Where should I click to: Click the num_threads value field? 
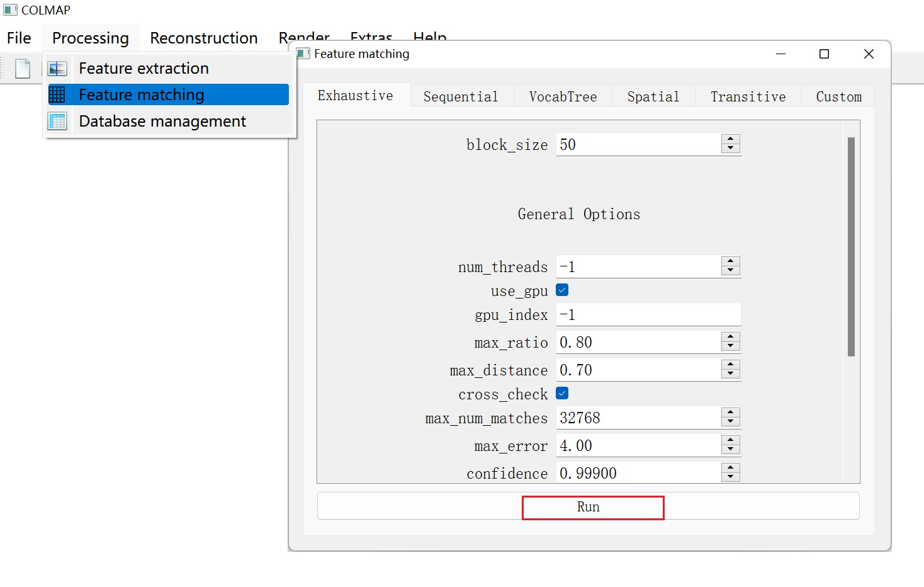coord(638,266)
